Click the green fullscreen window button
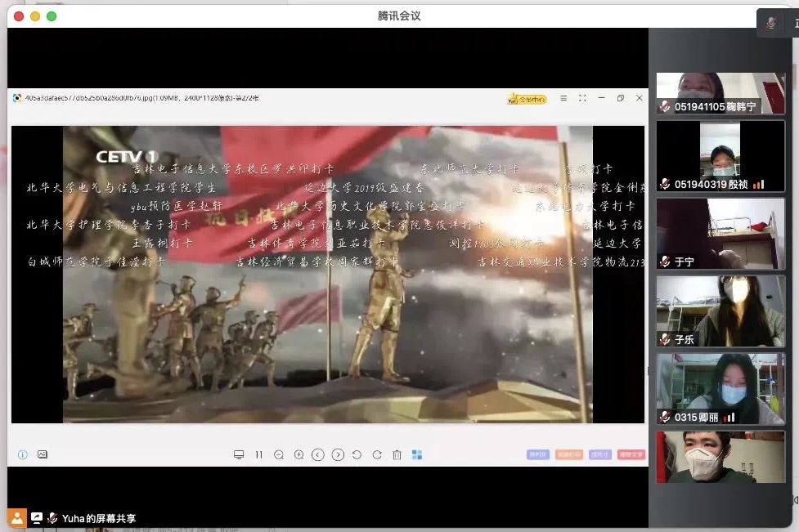Image resolution: width=799 pixels, height=532 pixels. click(52, 16)
